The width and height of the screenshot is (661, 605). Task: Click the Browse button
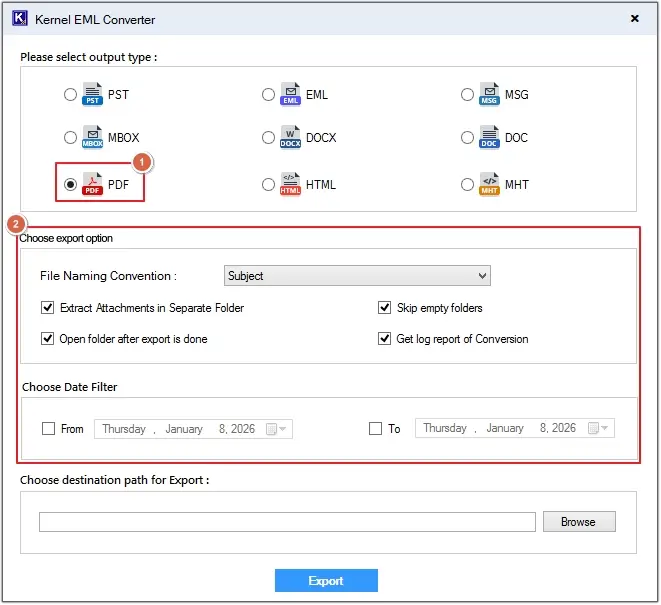[579, 522]
